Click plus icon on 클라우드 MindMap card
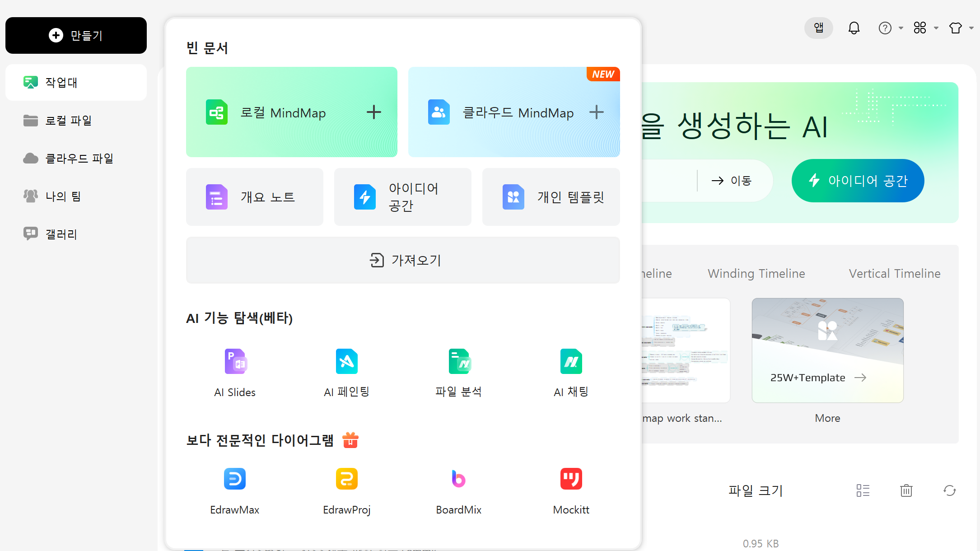The image size is (980, 551). (597, 112)
